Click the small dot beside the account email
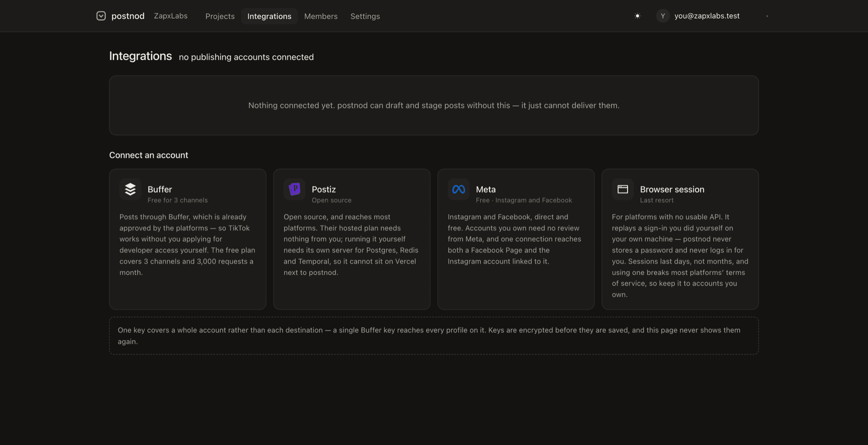 coord(767,16)
